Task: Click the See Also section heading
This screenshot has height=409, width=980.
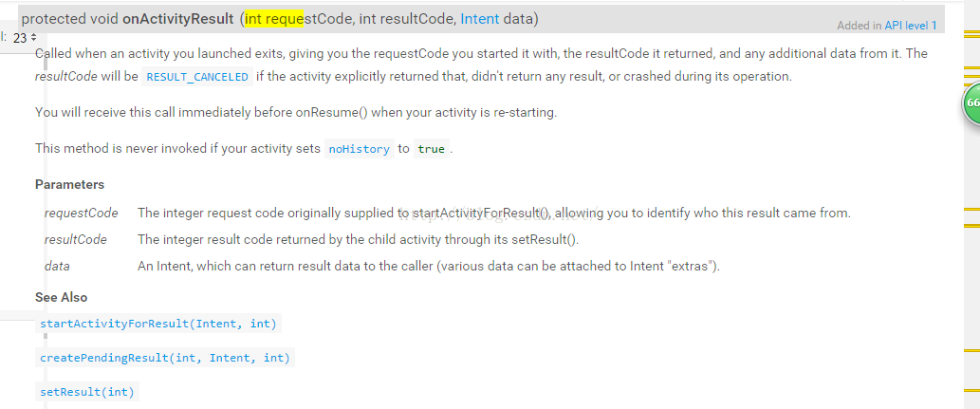Action: (x=62, y=297)
